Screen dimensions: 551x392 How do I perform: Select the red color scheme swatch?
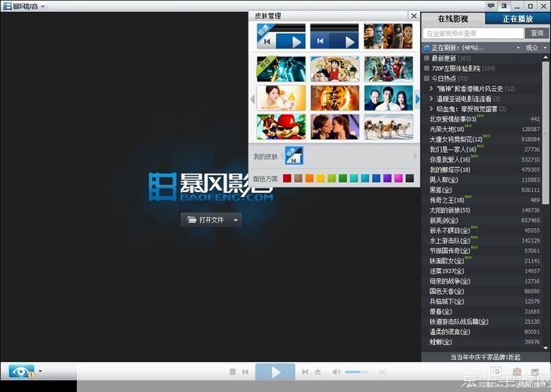click(288, 178)
